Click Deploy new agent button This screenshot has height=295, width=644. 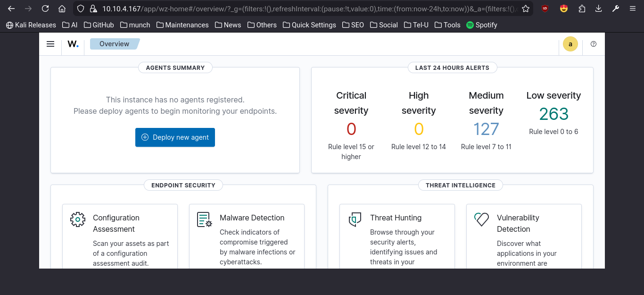pyautogui.click(x=175, y=137)
